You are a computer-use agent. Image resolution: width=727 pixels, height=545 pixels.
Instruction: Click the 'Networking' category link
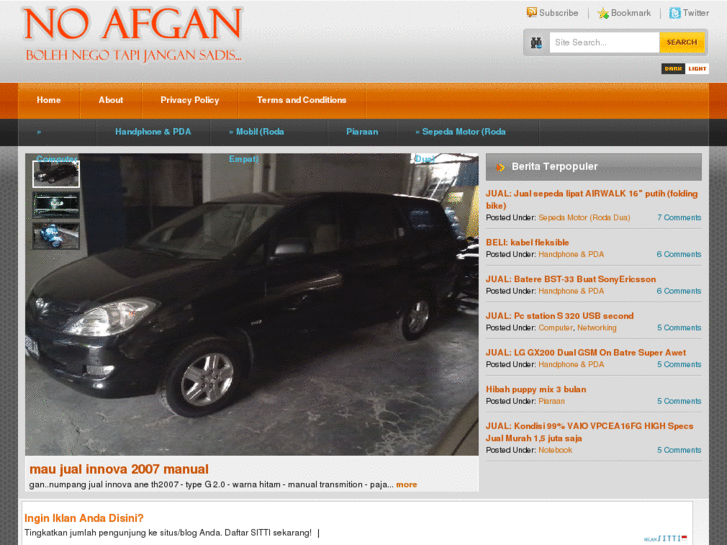point(597,327)
